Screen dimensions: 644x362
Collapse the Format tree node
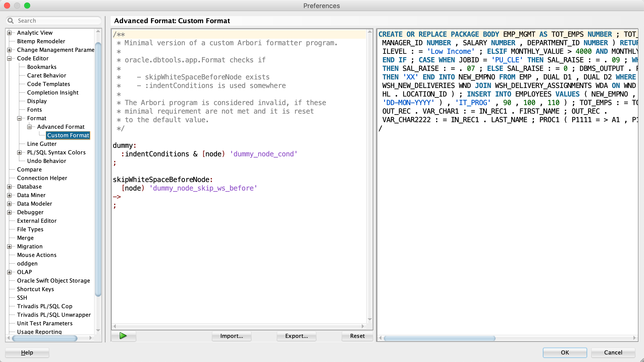(19, 118)
